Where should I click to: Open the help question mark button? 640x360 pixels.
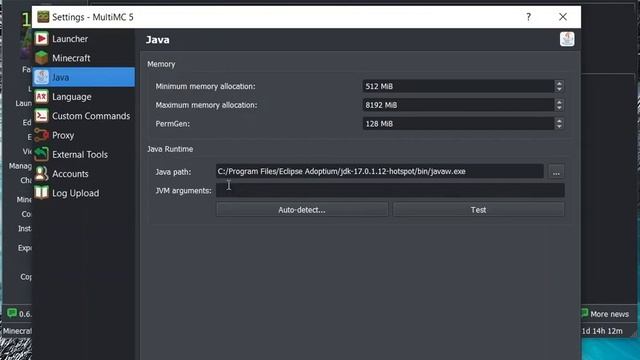point(529,17)
